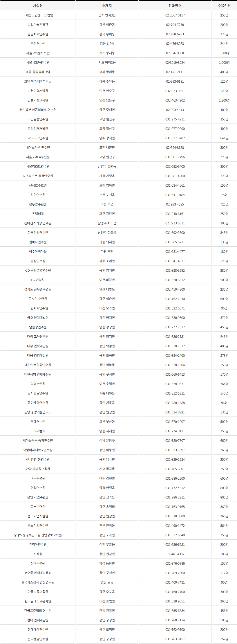Click the 서울 YMCA수련원 facility name
The width and height of the screenshot is (237, 644).
[38, 157]
